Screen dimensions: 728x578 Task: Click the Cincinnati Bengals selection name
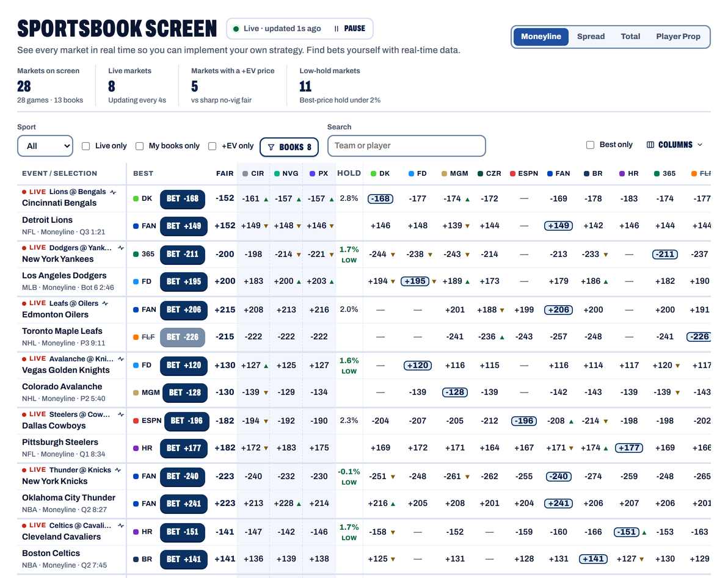click(59, 203)
